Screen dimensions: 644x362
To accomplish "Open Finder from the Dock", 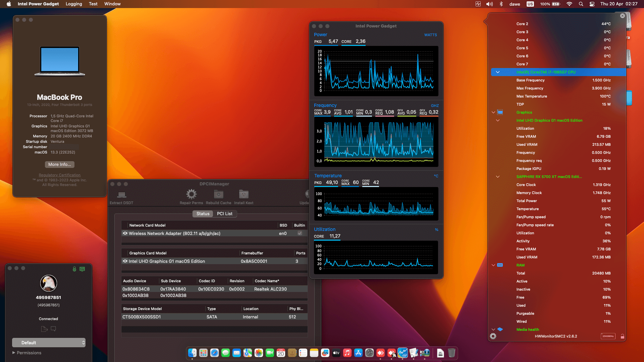I will (x=192, y=353).
